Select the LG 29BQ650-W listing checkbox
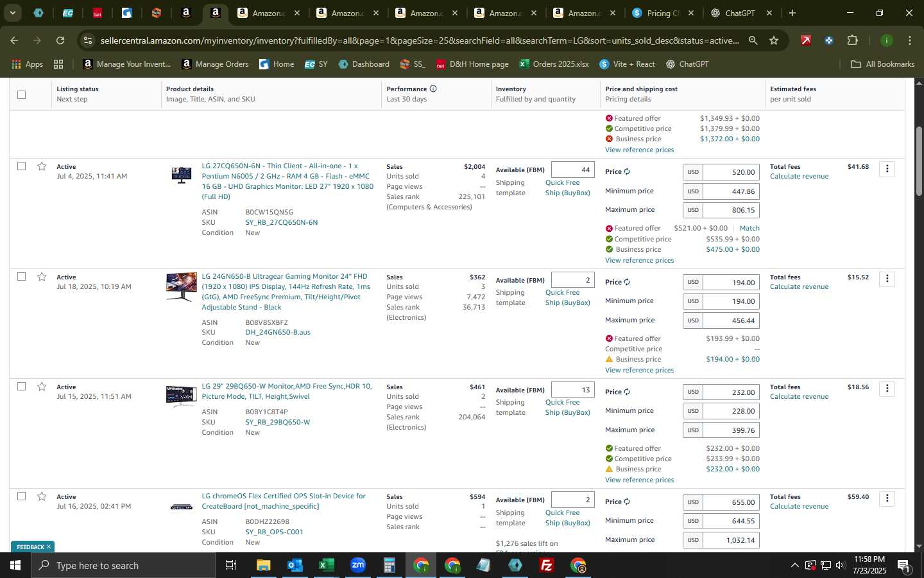The height and width of the screenshot is (578, 924). [22, 387]
